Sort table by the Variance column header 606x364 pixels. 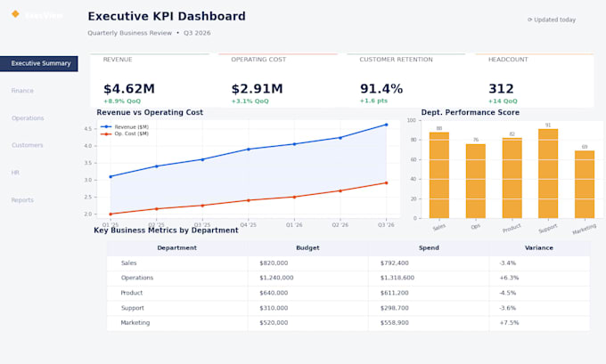click(539, 247)
